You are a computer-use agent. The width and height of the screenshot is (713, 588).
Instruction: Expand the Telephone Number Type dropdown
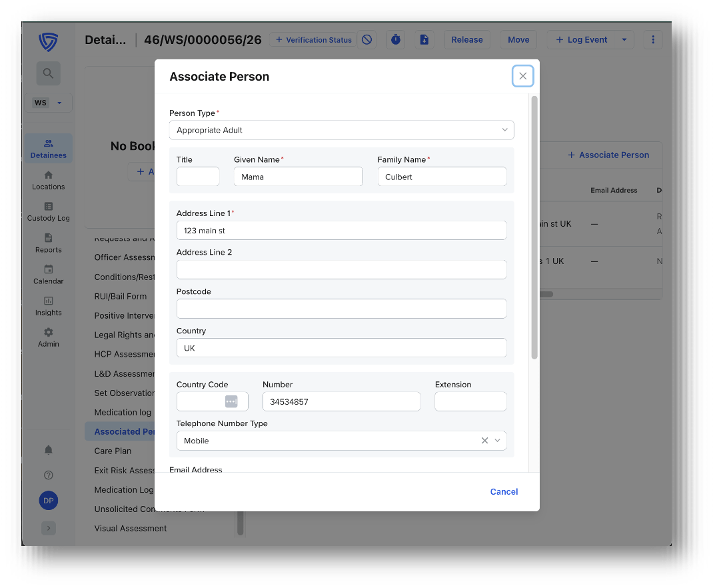click(x=498, y=441)
